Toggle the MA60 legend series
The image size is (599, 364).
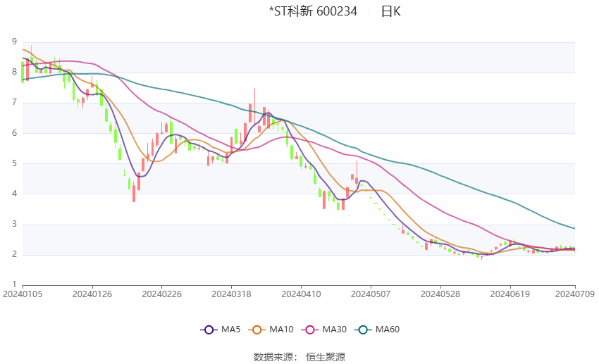coord(377,330)
